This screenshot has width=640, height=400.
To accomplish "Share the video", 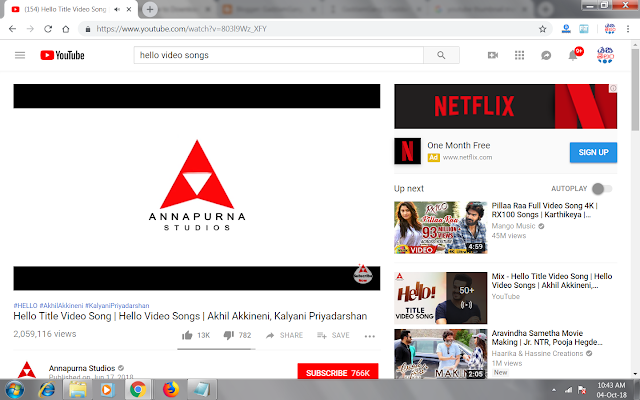I will point(284,336).
